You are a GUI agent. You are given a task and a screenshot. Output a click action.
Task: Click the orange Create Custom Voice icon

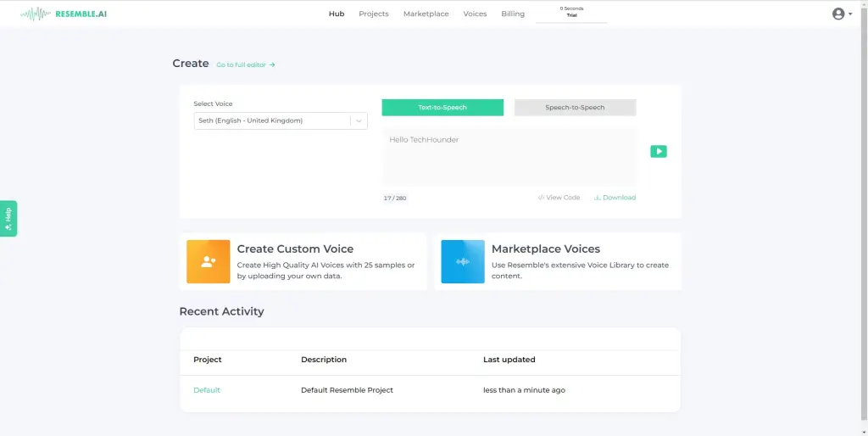pyautogui.click(x=209, y=261)
